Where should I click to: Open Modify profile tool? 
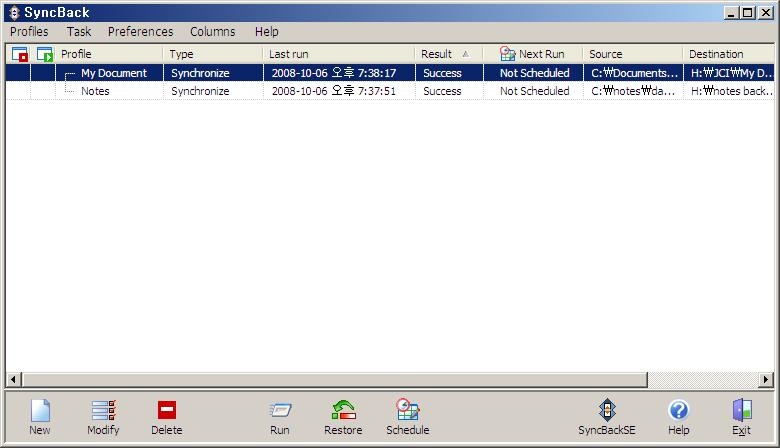tap(103, 410)
